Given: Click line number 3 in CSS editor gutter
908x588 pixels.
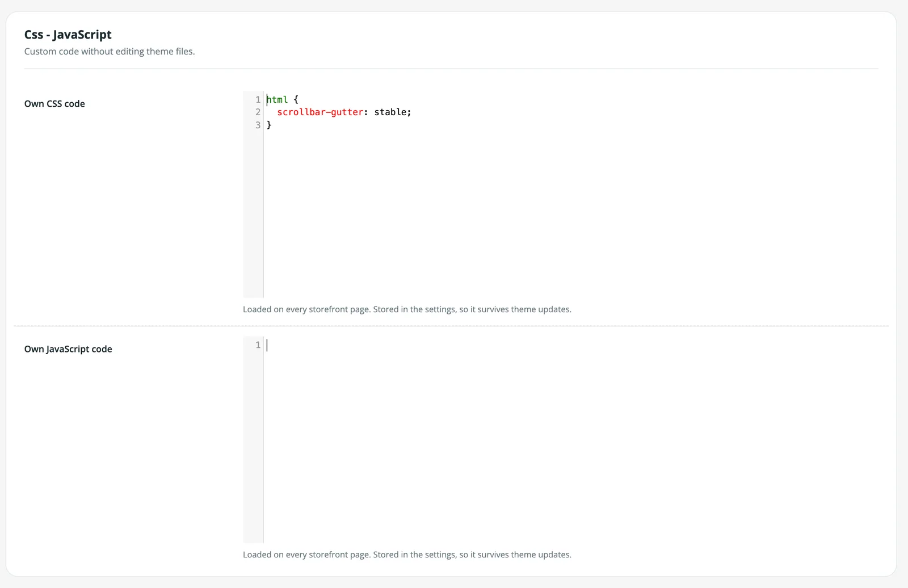Looking at the screenshot, I should click(x=258, y=125).
